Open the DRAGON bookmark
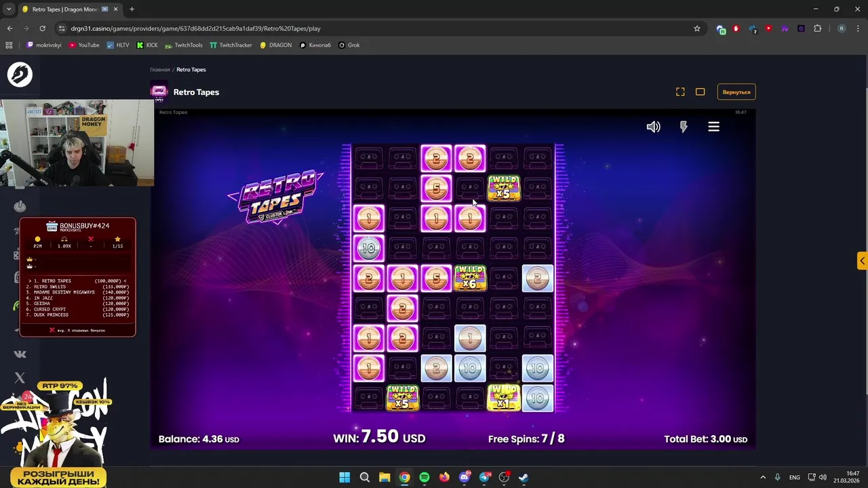Screen dimensions: 868x488 pos(275,45)
